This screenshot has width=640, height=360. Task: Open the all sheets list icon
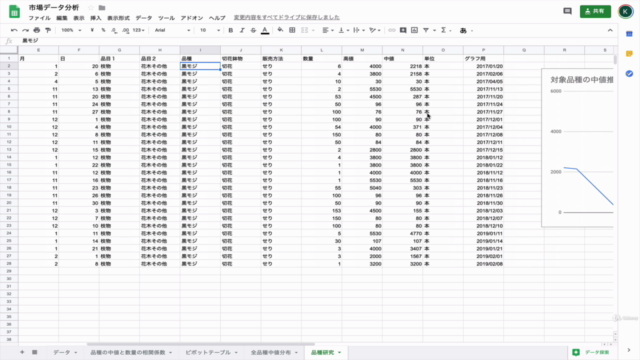pos(35,352)
